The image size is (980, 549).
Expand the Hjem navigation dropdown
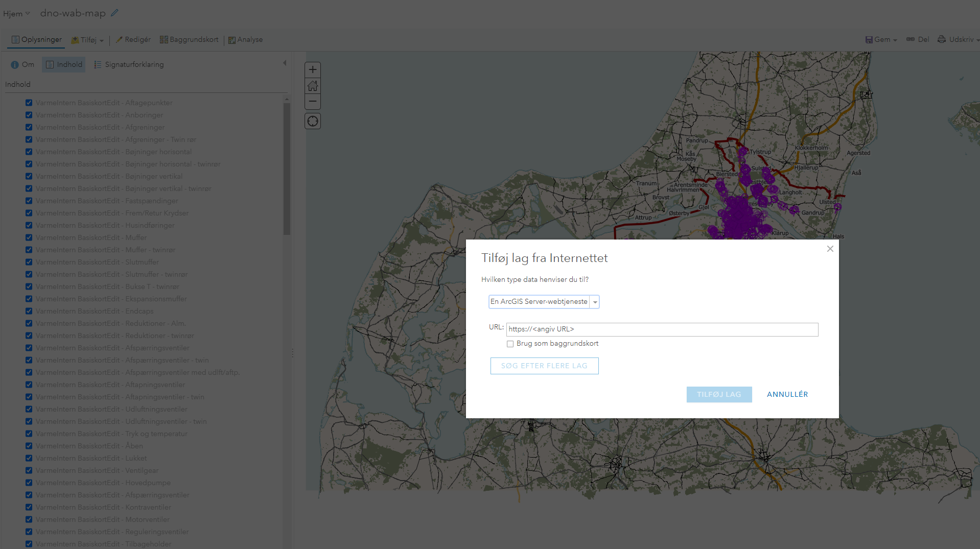16,13
